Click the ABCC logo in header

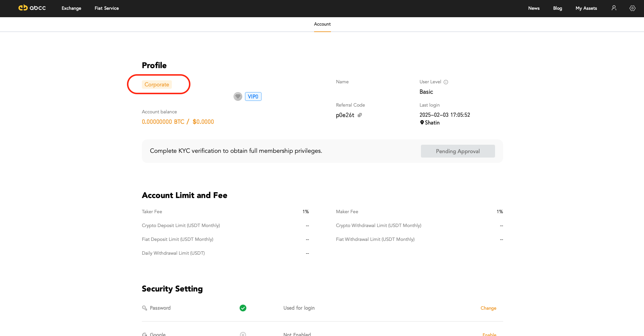(32, 8)
